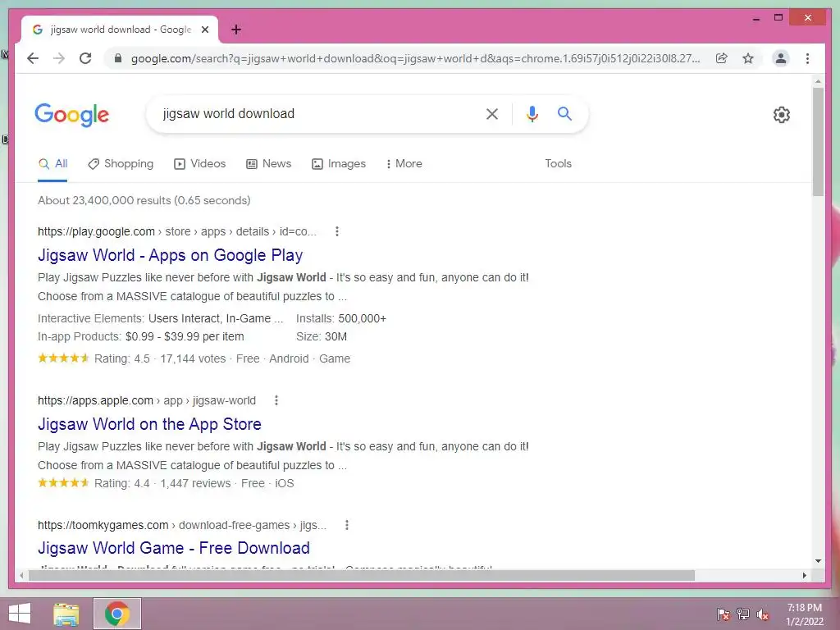Open Jigsaw World - Apps on Google Play
Viewport: 840px width, 630px height.
[171, 255]
